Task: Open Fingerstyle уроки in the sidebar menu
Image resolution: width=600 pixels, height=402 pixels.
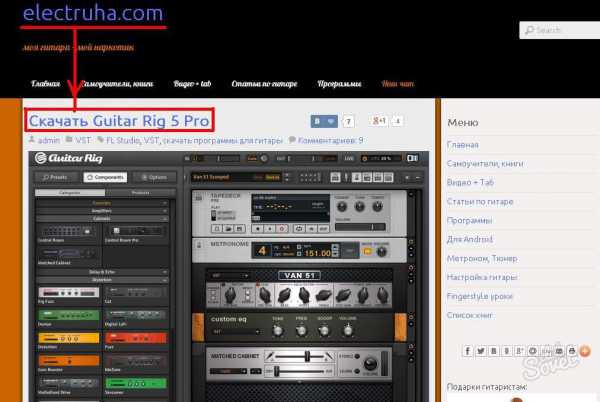Action: pyautogui.click(x=479, y=296)
